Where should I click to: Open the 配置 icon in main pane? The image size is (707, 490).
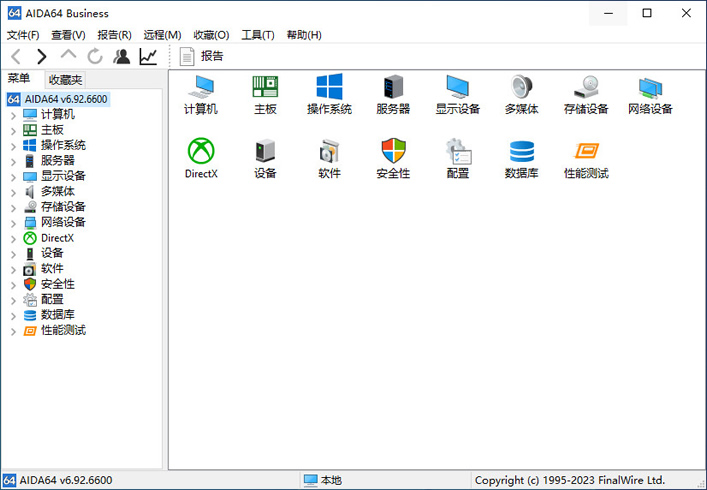point(458,158)
